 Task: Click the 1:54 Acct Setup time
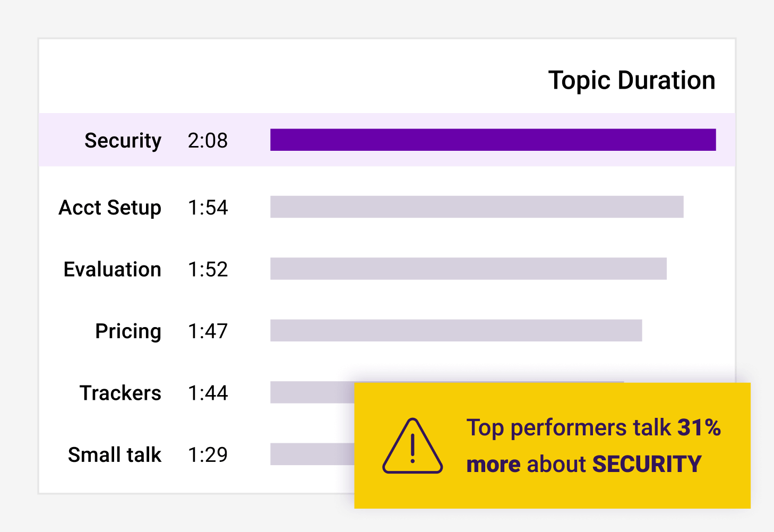(208, 208)
